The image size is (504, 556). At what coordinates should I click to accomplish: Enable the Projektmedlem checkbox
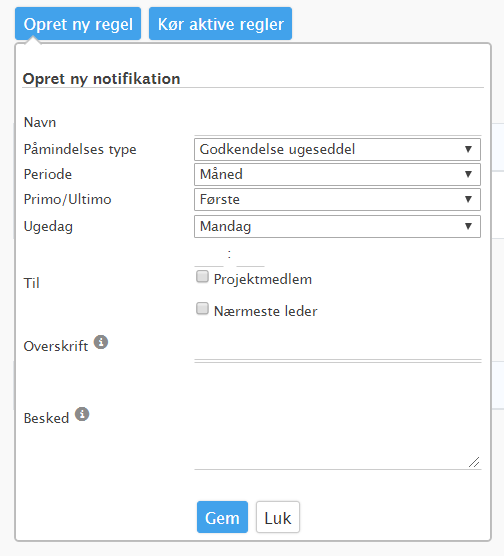202,277
